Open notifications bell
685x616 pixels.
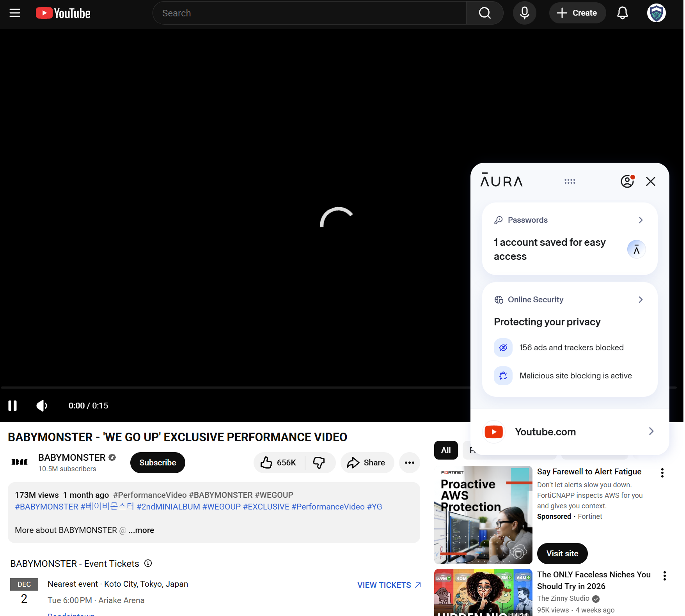(x=623, y=13)
